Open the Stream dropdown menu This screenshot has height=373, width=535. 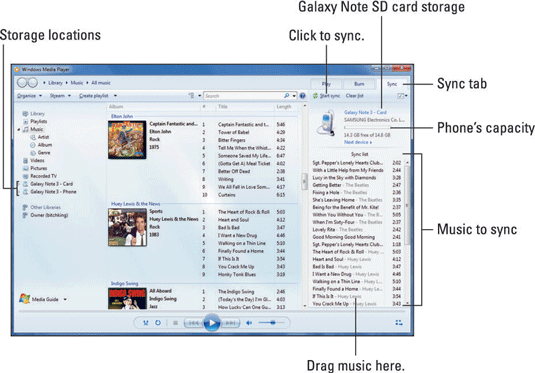[x=60, y=96]
